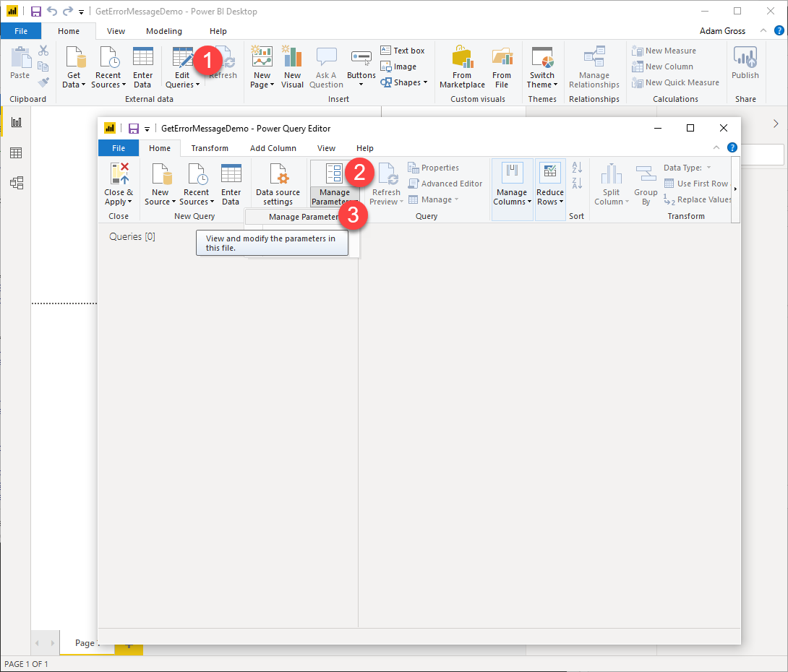This screenshot has height=672, width=788.
Task: Click the Cut scissors icon in Power BI Desktop
Action: (x=43, y=51)
